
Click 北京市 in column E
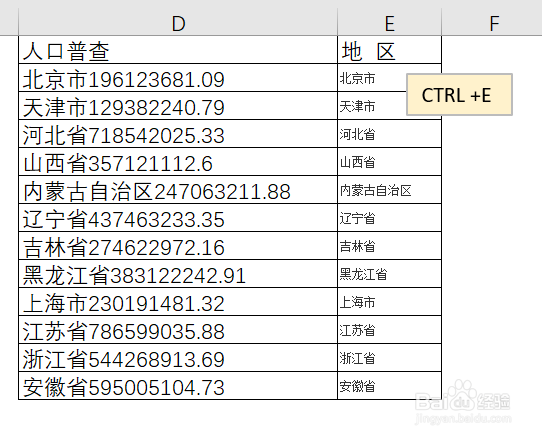pos(357,78)
